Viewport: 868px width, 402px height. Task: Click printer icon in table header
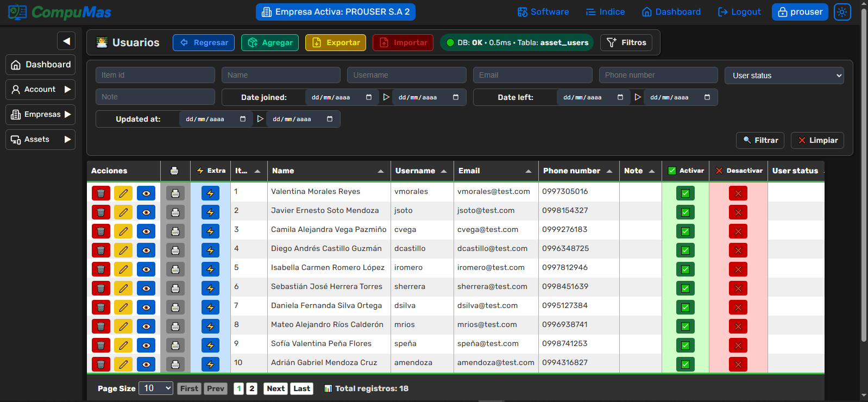(x=174, y=171)
